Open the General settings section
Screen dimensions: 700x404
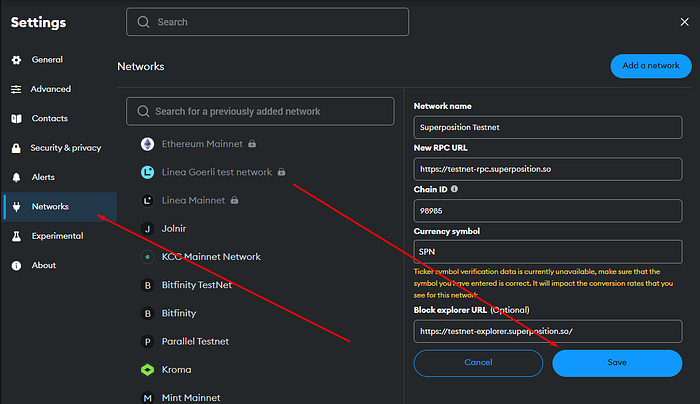click(58, 60)
